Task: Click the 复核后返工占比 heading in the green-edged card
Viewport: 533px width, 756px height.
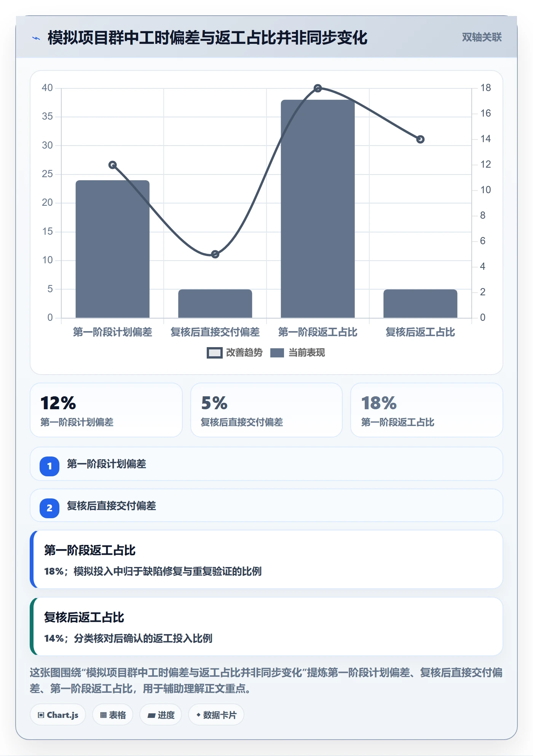Action: [x=84, y=617]
